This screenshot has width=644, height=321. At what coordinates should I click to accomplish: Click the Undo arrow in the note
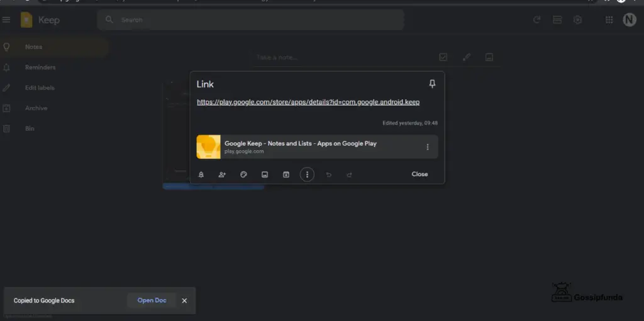click(x=328, y=175)
